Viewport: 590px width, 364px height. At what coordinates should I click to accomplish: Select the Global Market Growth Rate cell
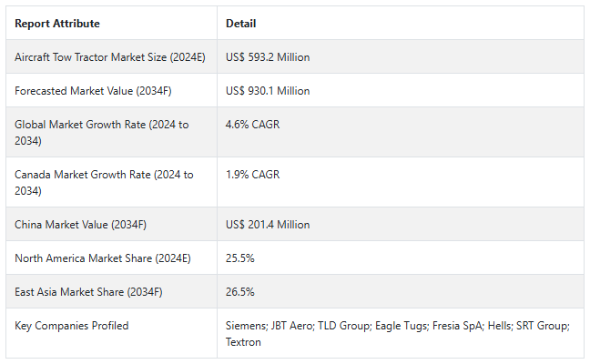point(102,132)
